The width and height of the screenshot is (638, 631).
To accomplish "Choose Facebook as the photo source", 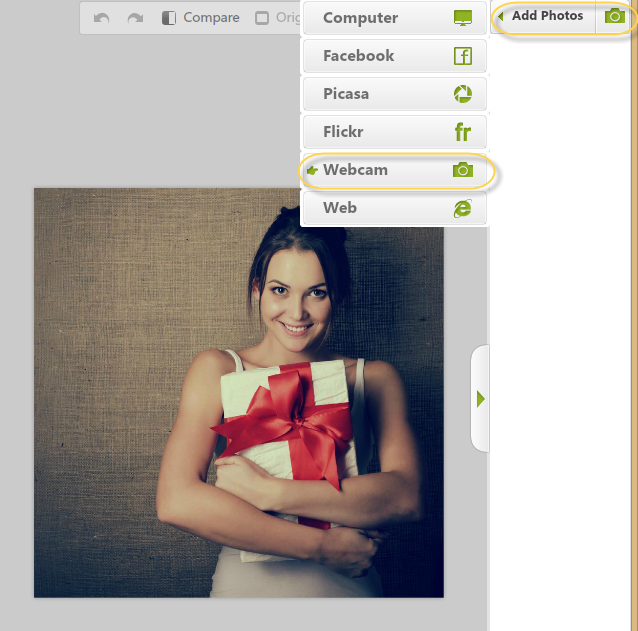I will 358,56.
